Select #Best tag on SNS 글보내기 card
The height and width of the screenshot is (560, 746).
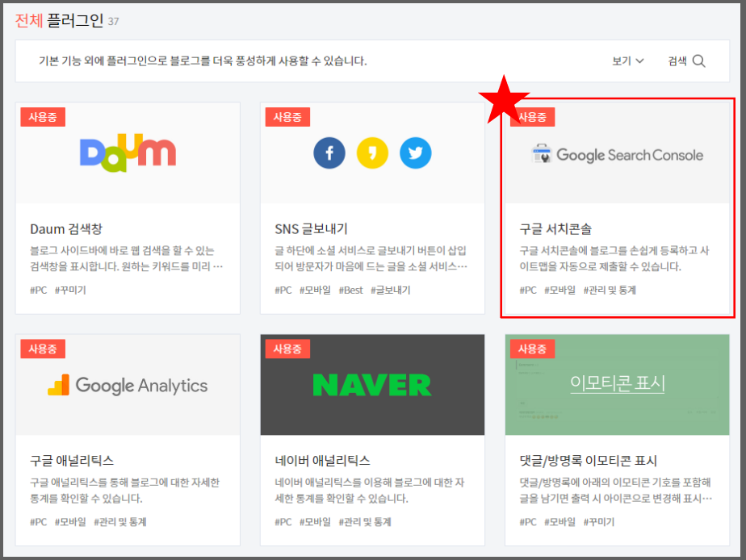350,290
